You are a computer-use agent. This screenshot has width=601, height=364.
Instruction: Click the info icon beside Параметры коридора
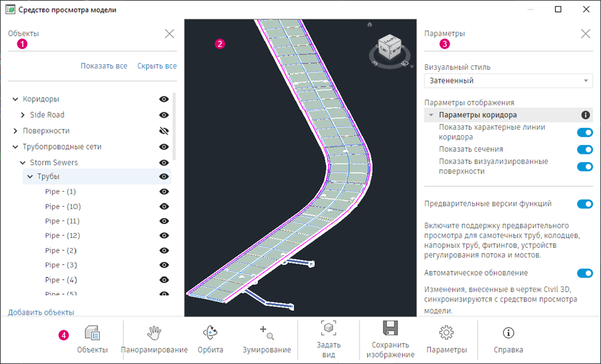pyautogui.click(x=585, y=115)
